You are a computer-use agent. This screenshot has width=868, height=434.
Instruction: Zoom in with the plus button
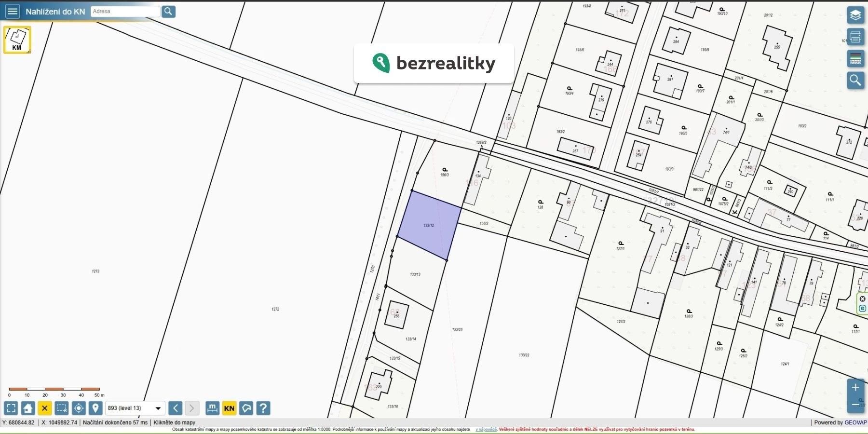855,387
